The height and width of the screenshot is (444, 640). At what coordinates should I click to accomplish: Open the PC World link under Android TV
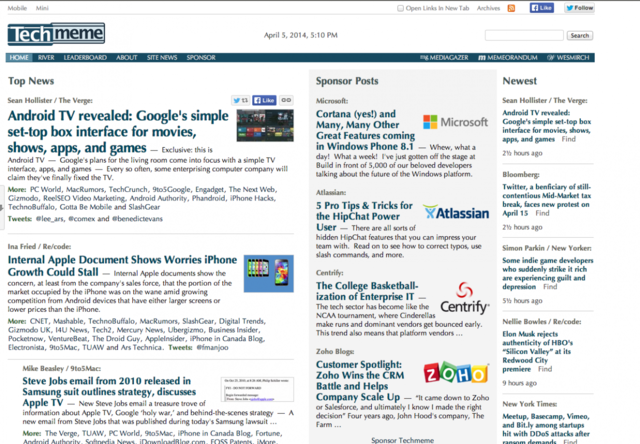click(x=45, y=189)
